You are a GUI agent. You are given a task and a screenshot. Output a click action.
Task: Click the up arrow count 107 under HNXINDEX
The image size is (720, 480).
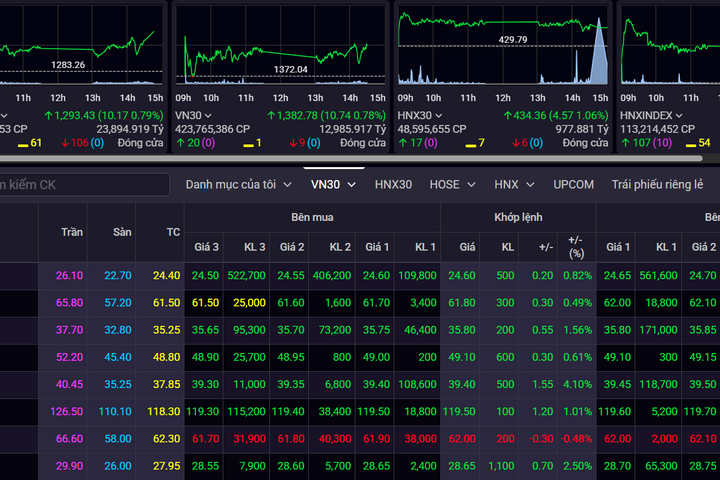635,143
